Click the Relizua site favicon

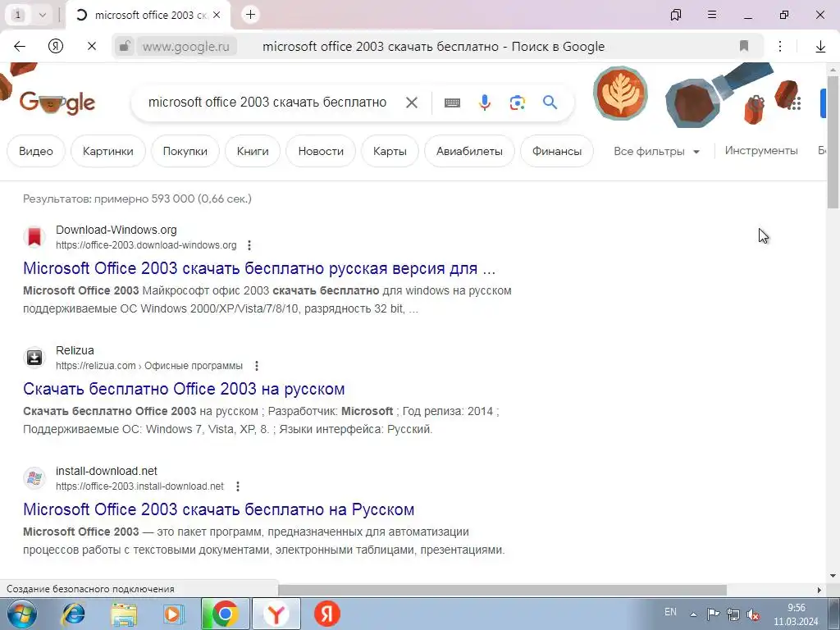coord(34,358)
